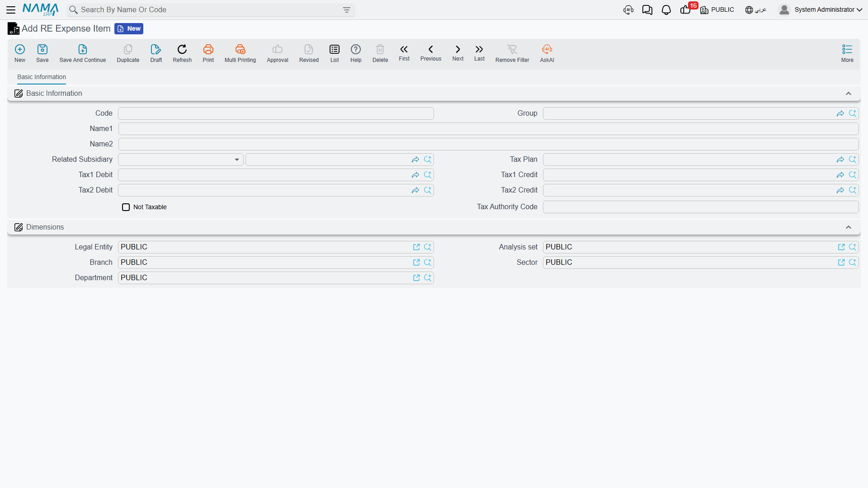Search icon for Tax2 Debit field
The image size is (868, 488).
click(x=428, y=190)
